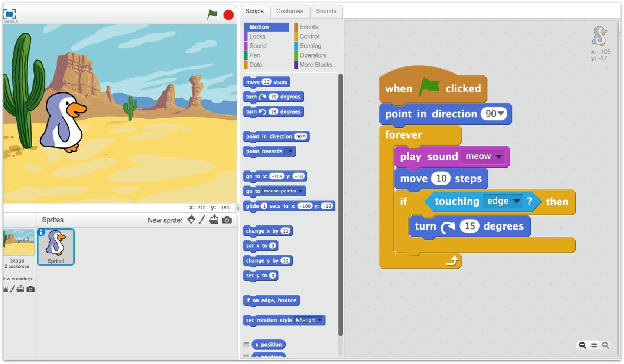The height and width of the screenshot is (364, 624).
Task: Upload sprite from file icon
Action: pyautogui.click(x=214, y=220)
